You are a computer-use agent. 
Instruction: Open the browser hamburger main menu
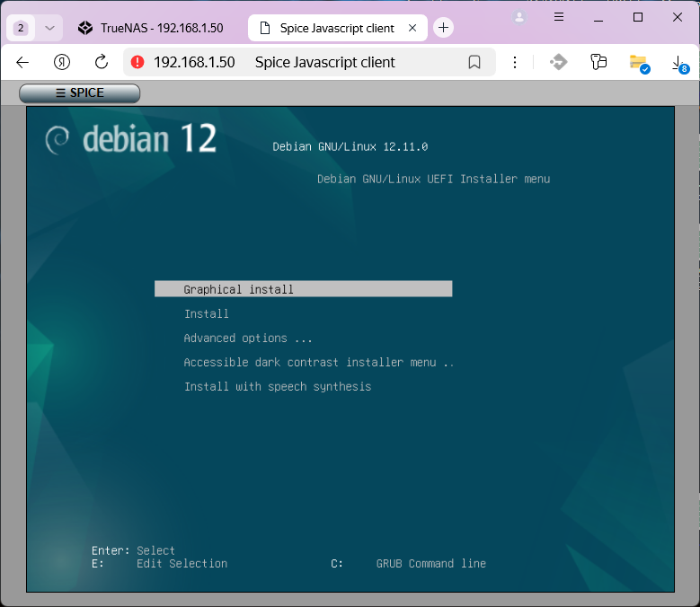click(x=559, y=17)
